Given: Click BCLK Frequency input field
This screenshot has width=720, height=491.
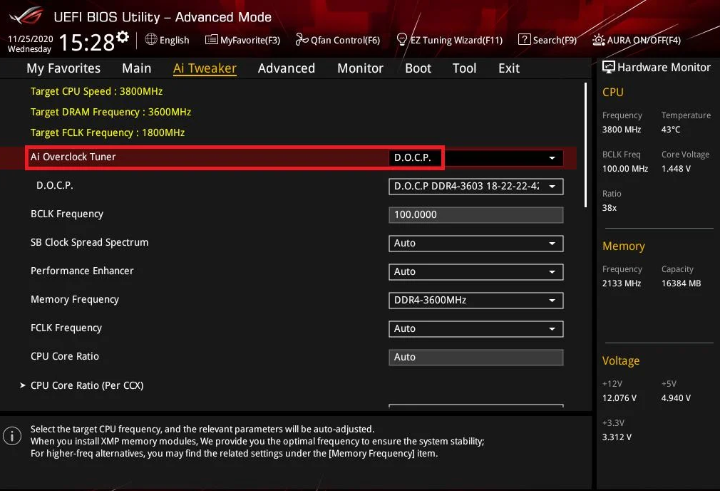Looking at the screenshot, I should point(476,215).
